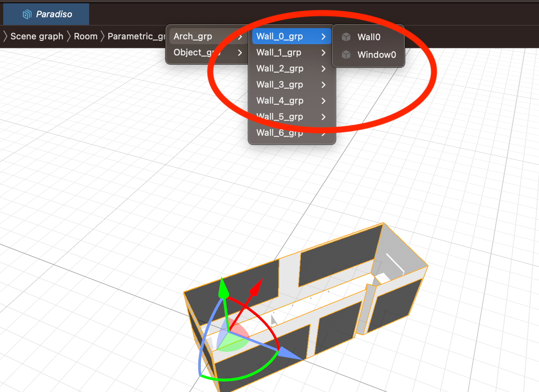Click the cube icon beside Wall0

click(x=346, y=37)
